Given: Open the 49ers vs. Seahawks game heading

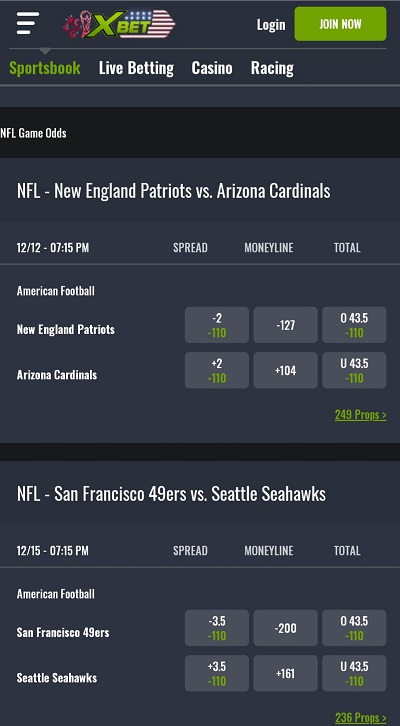Looking at the screenshot, I should [171, 494].
